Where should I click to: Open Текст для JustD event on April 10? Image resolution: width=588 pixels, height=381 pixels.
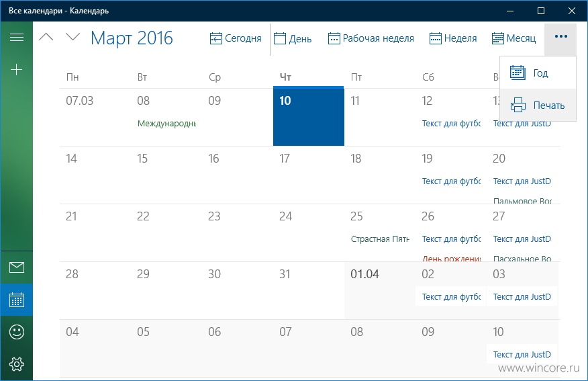pos(522,355)
